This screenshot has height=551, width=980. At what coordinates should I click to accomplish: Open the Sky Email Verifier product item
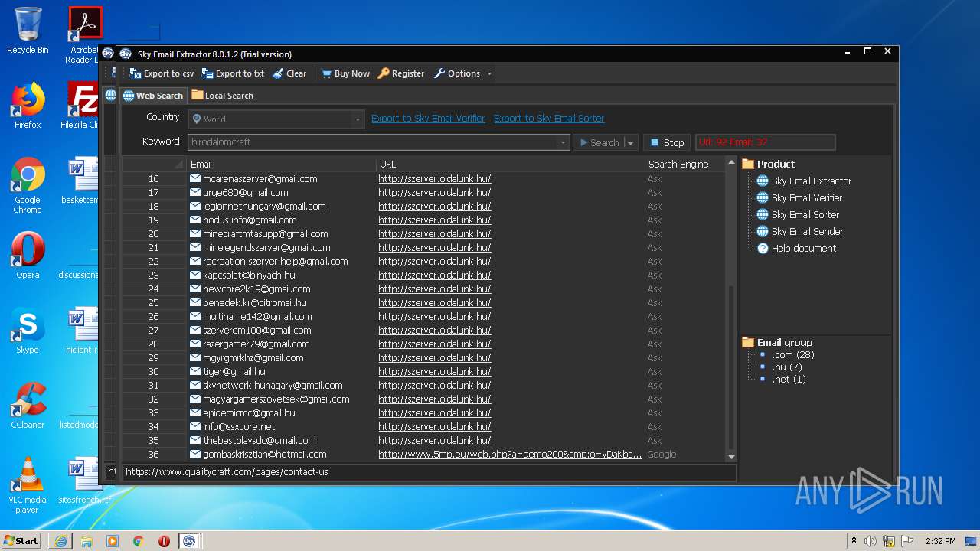tap(806, 198)
